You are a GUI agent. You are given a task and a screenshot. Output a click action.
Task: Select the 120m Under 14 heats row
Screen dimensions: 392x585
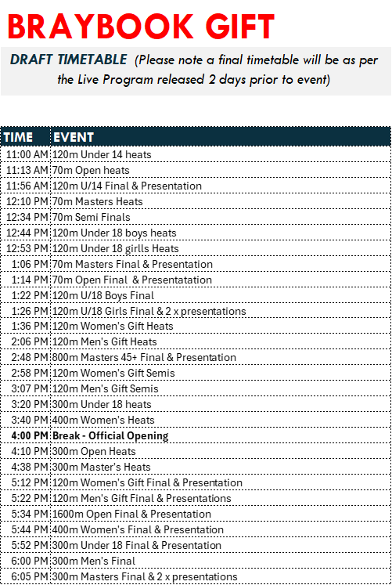[x=196, y=154]
